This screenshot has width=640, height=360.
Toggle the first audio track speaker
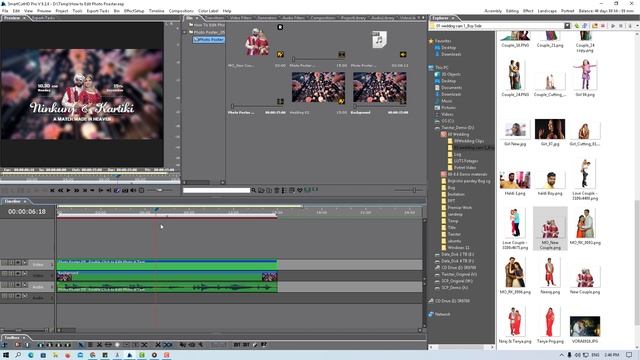point(18,284)
